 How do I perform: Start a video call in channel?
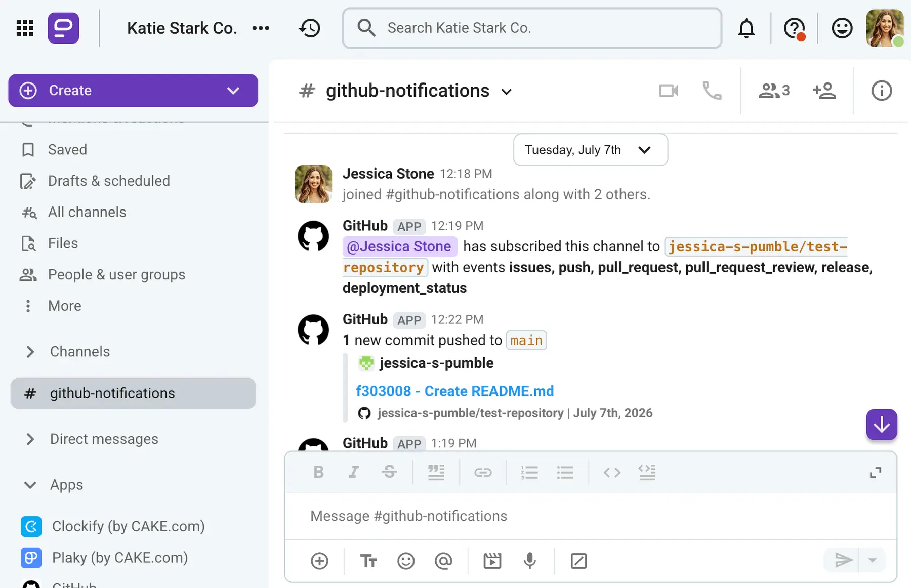(668, 91)
